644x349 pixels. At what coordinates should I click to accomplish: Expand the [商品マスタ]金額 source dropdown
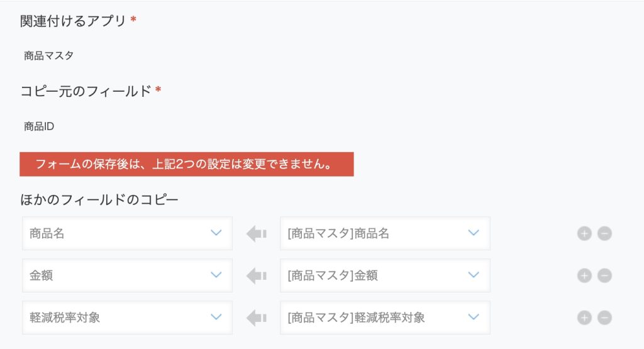click(385, 275)
